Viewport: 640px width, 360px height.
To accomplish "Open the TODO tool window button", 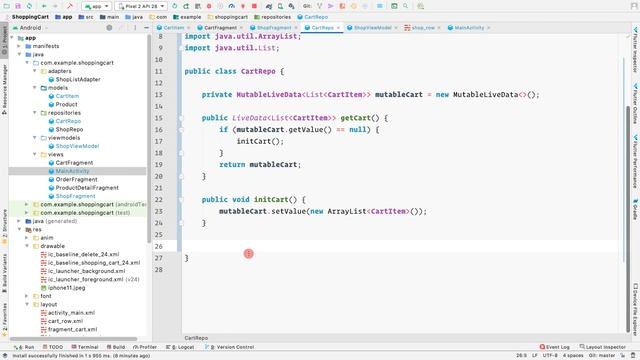I will pyautogui.click(x=53, y=347).
